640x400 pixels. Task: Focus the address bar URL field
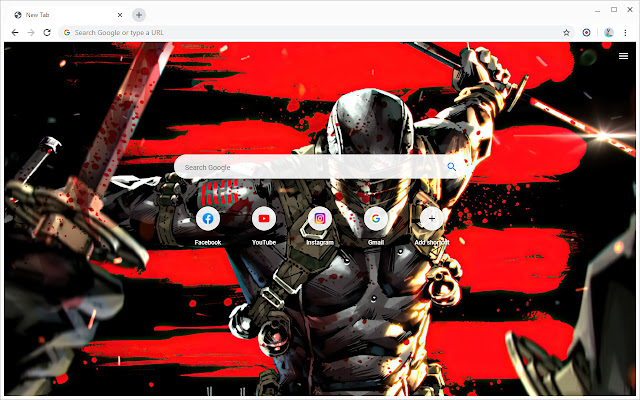click(316, 33)
